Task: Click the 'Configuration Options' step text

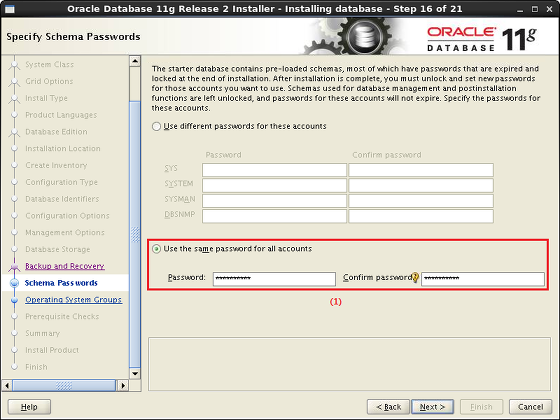Action: tap(68, 216)
